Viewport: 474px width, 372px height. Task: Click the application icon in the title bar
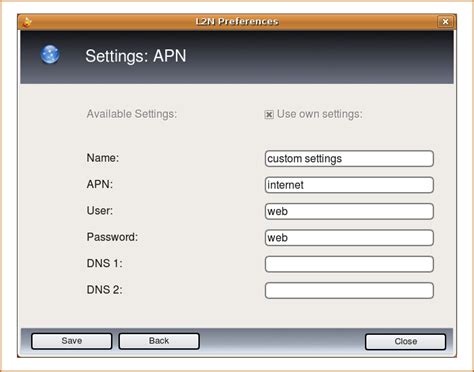click(27, 22)
